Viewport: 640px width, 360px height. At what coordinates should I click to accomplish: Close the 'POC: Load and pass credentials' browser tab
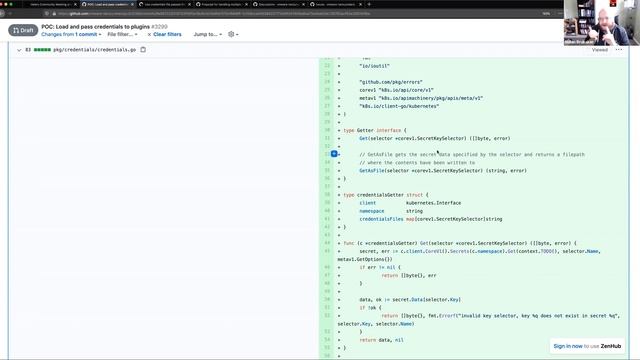(x=132, y=4)
